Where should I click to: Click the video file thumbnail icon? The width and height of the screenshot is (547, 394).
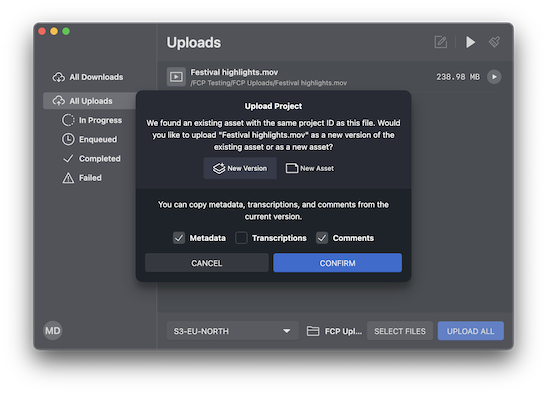[x=176, y=77]
